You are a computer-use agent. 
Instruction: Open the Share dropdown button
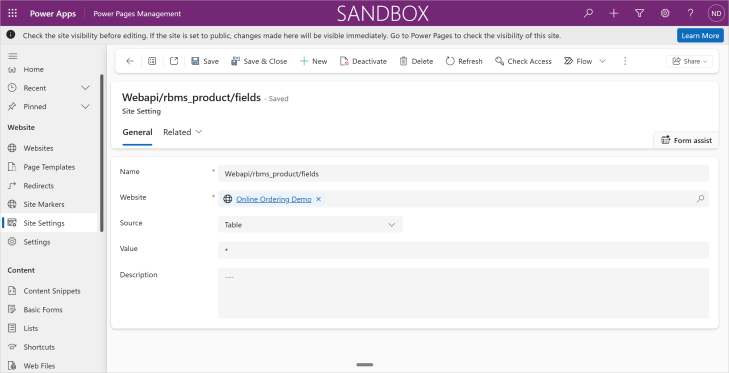tap(689, 61)
